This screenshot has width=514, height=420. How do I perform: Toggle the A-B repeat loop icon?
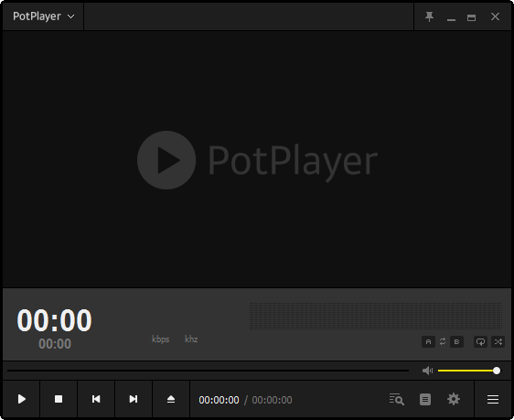[443, 341]
